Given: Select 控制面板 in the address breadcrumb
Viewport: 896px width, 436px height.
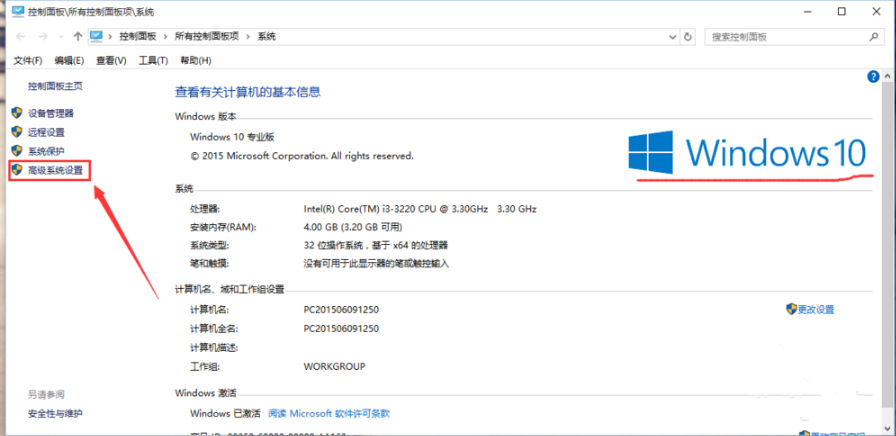Looking at the screenshot, I should pyautogui.click(x=138, y=37).
